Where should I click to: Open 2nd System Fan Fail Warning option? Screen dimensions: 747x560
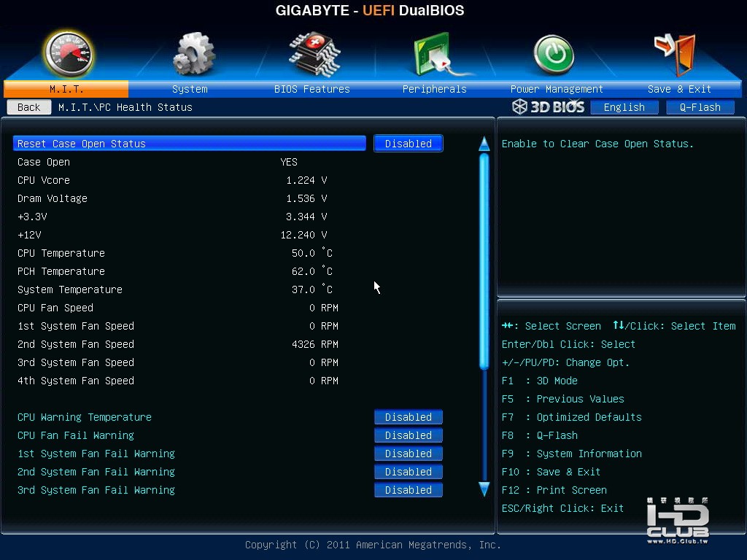409,472
